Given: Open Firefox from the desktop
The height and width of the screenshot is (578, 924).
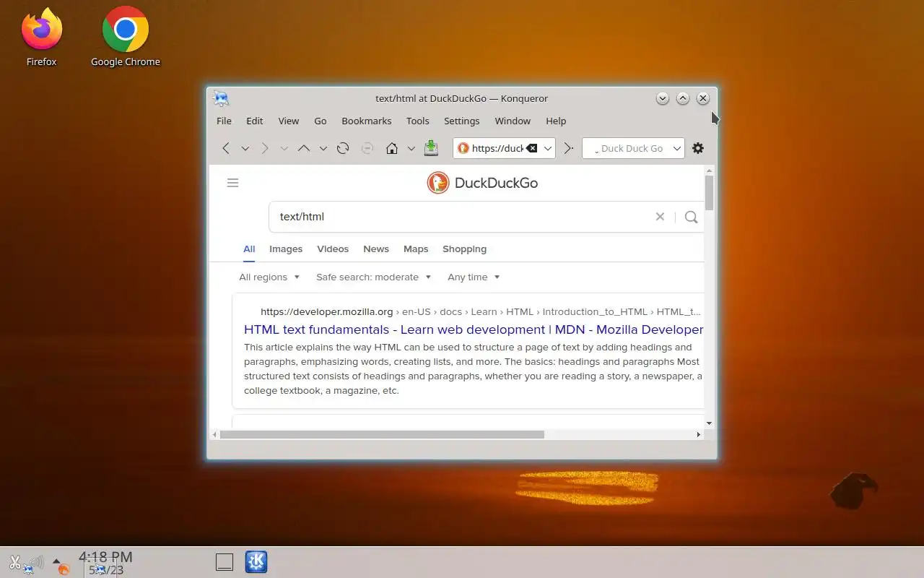Looking at the screenshot, I should click(42, 38).
